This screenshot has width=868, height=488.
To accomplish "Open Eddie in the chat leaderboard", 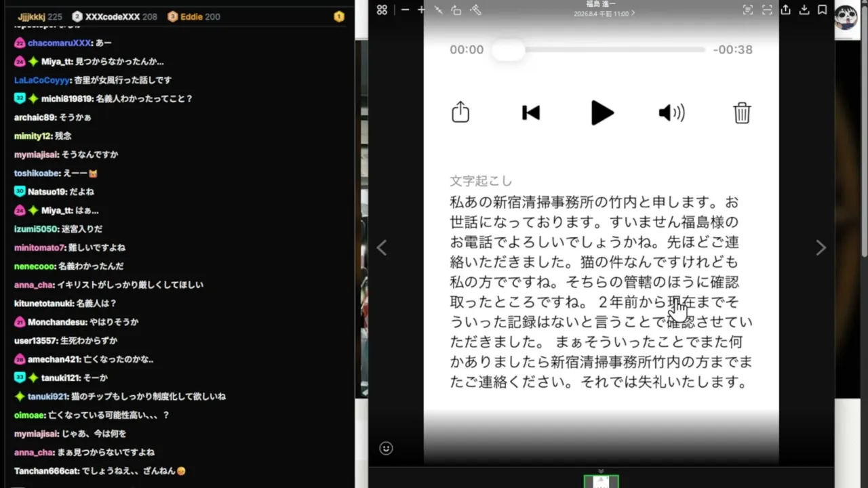I will (x=191, y=16).
